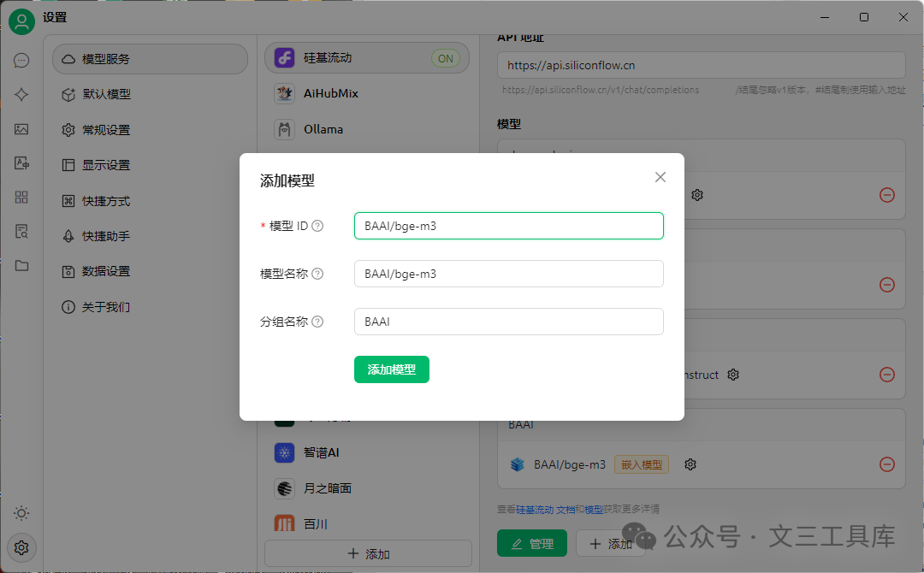
Task: Click the green 添加模型 button
Action: pyautogui.click(x=392, y=369)
